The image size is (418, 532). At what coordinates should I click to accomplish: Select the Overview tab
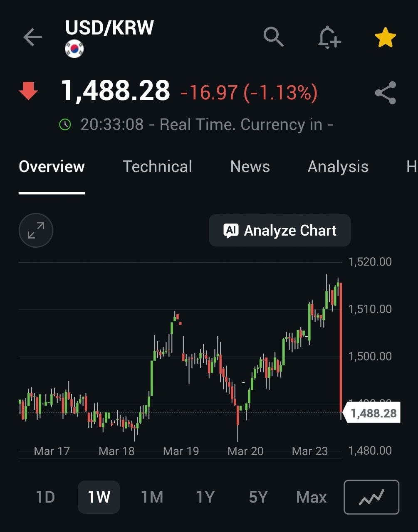tap(52, 167)
